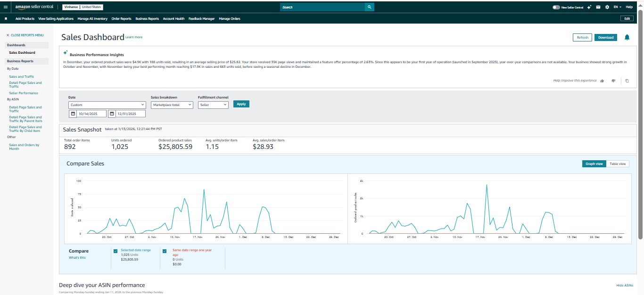Copy the insights text with copy icon

pos(627,81)
